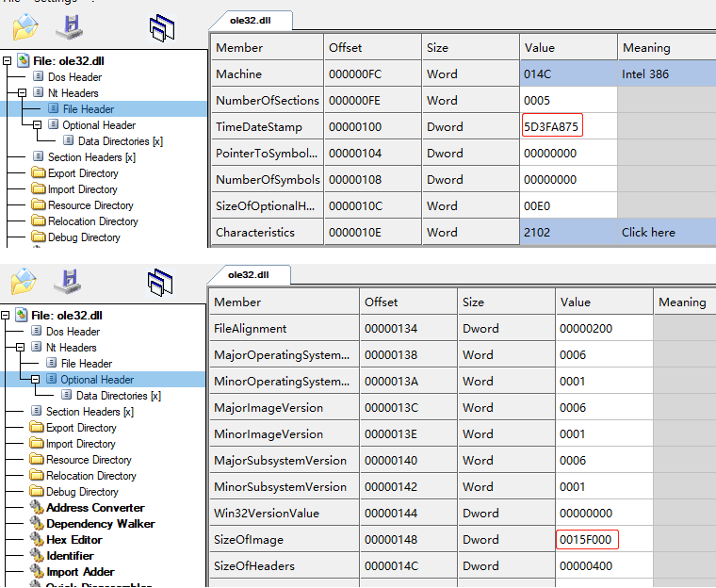
Task: Open Import Directory folder in lower tree
Action: [81, 444]
